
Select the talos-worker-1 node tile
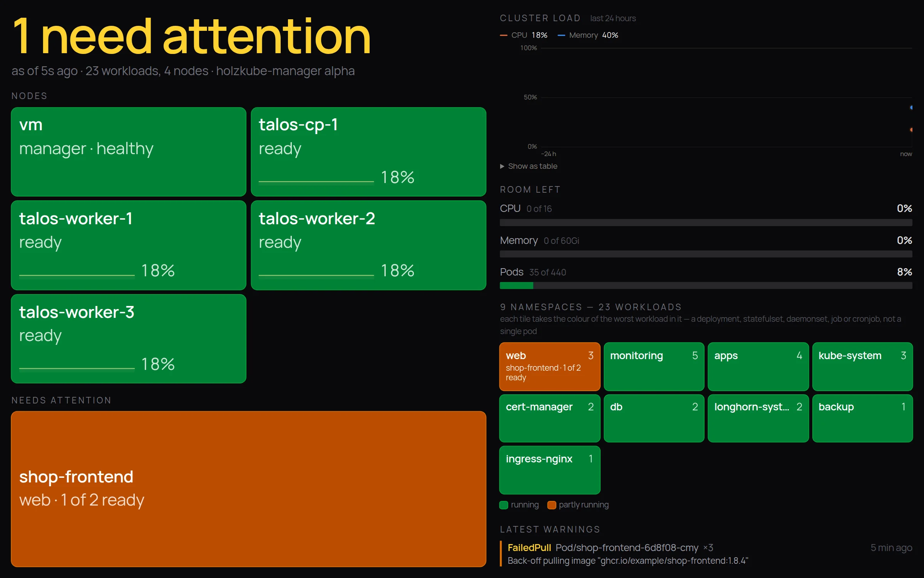pos(129,245)
